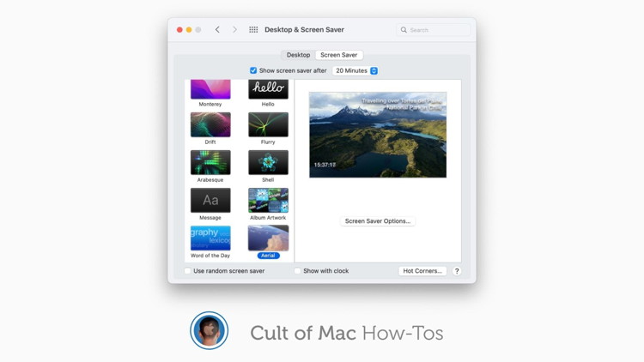Select the Screen Saver tab
Image resolution: width=644 pixels, height=362 pixels.
click(339, 55)
